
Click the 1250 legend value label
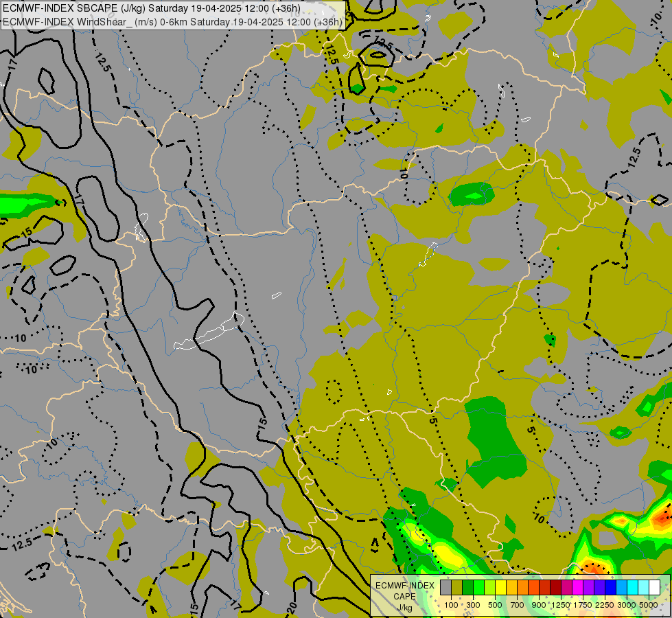(561, 605)
